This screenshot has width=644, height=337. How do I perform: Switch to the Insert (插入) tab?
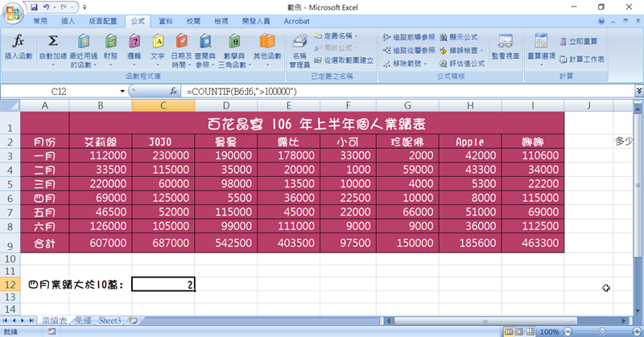coord(68,21)
